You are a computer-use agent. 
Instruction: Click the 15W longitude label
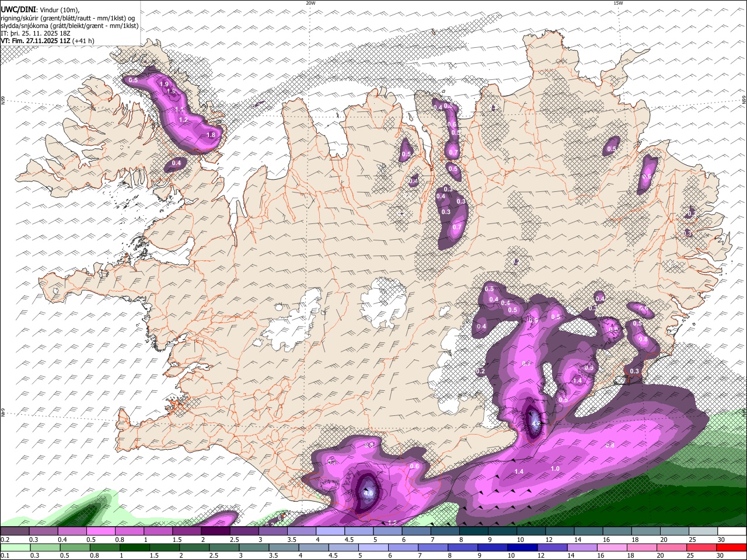[x=618, y=3]
